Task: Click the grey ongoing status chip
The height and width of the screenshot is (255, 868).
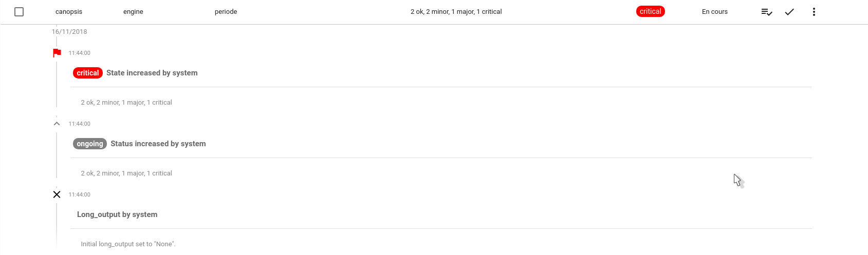Action: click(90, 144)
